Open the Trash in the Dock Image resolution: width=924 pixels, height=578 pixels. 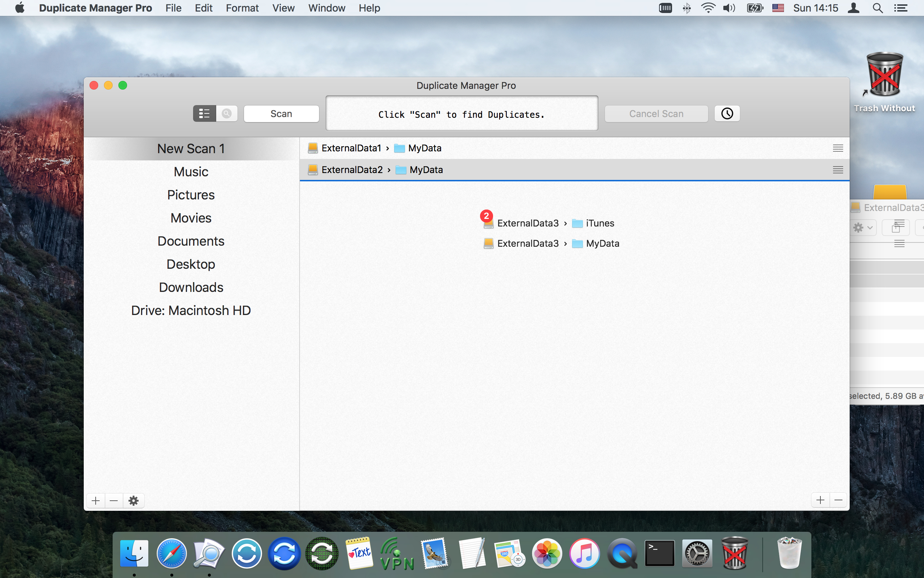click(x=789, y=553)
